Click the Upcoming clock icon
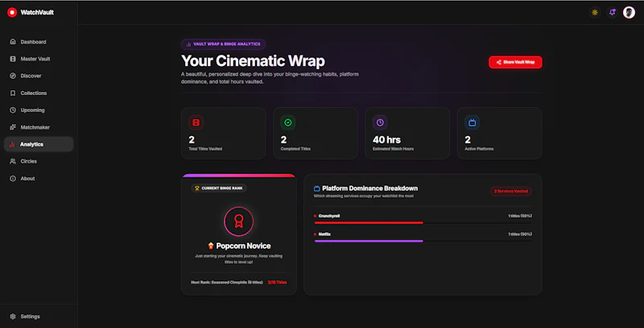This screenshot has height=328, width=644. [13, 110]
